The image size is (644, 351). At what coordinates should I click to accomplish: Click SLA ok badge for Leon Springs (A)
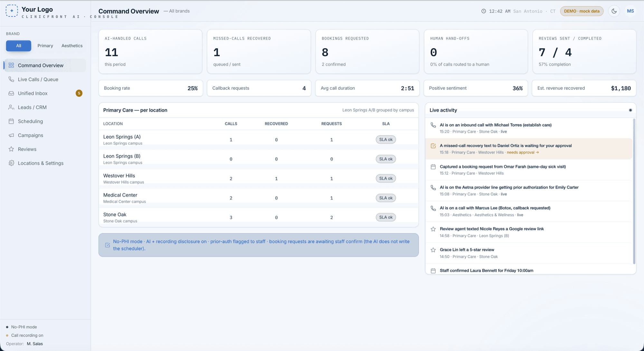pos(386,139)
